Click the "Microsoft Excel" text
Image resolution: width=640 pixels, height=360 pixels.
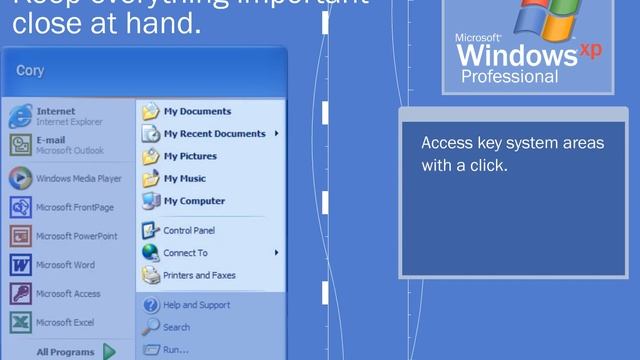(x=65, y=322)
